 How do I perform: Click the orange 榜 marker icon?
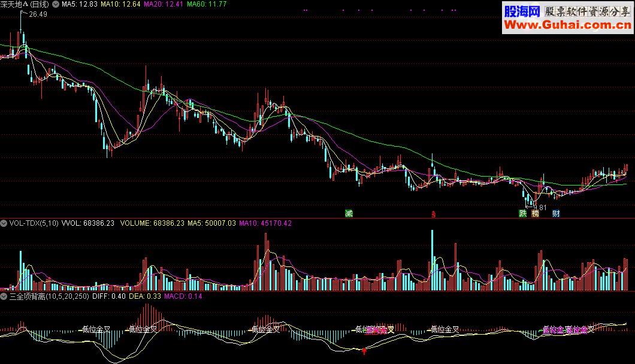(536, 213)
